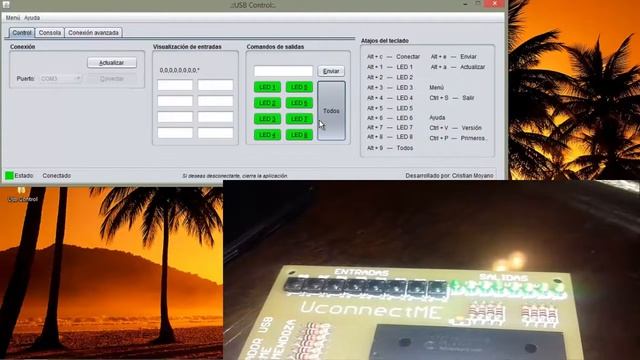This screenshot has height=360, width=640.
Task: Switch to the Consola tab
Action: 50,33
